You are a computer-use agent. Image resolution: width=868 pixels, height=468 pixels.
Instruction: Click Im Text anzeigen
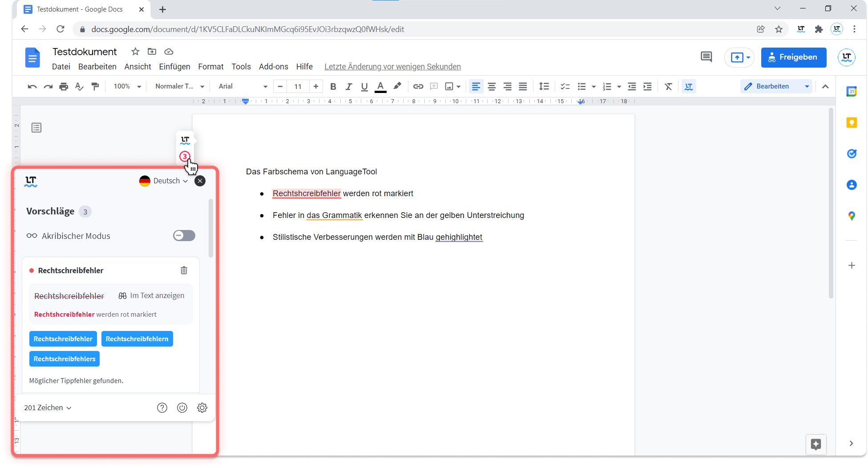tap(152, 296)
